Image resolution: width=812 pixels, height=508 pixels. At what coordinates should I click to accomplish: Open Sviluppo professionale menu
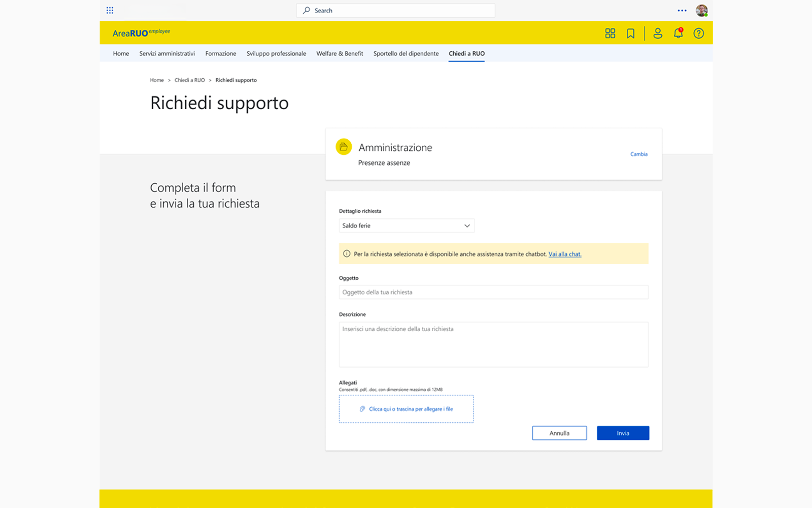[276, 53]
